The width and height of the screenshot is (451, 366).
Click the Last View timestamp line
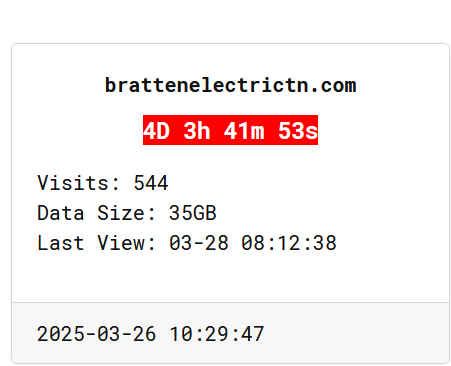pyautogui.click(x=187, y=243)
